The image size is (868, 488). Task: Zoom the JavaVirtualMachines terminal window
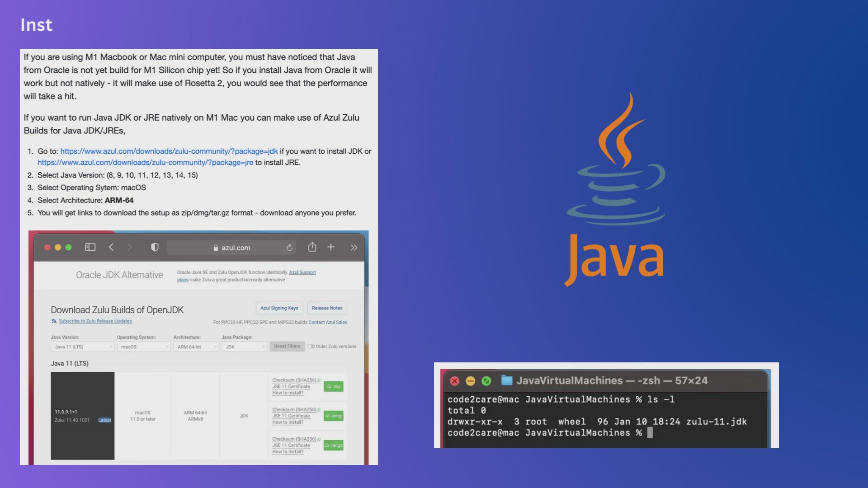(486, 381)
